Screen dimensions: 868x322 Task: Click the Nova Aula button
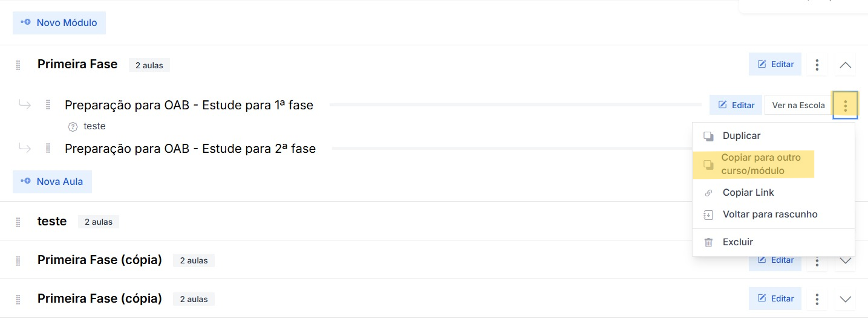(x=52, y=181)
